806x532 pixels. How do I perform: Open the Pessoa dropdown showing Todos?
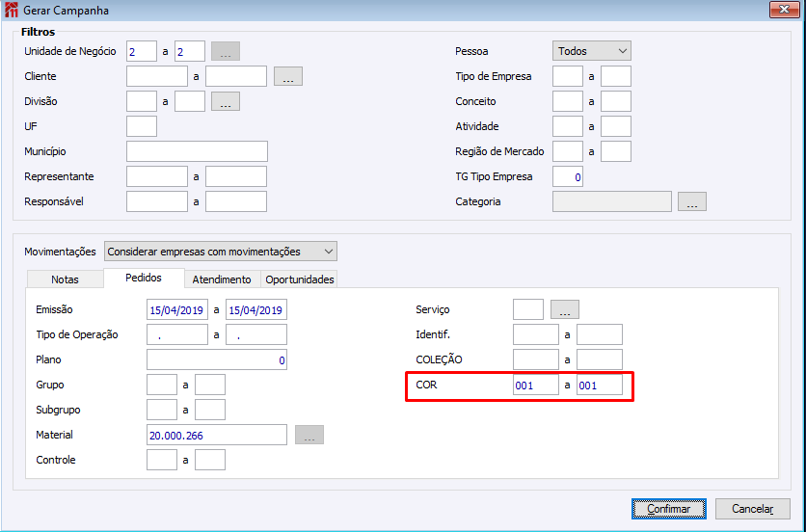[592, 51]
